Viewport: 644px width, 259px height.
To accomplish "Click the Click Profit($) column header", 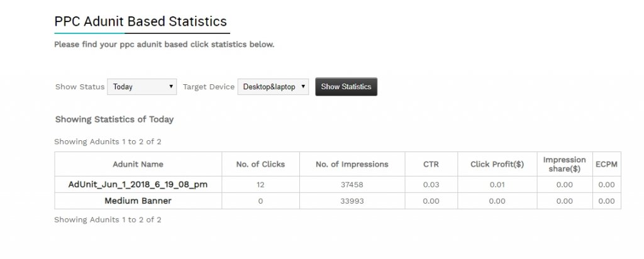I will click(497, 164).
